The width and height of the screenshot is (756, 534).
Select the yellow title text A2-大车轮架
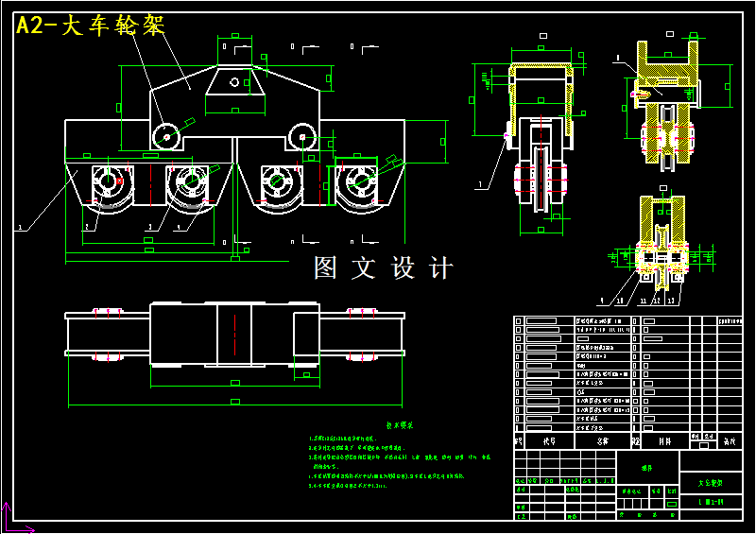pos(91,26)
